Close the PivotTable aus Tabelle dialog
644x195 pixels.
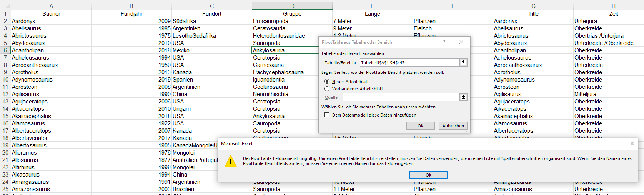461,42
